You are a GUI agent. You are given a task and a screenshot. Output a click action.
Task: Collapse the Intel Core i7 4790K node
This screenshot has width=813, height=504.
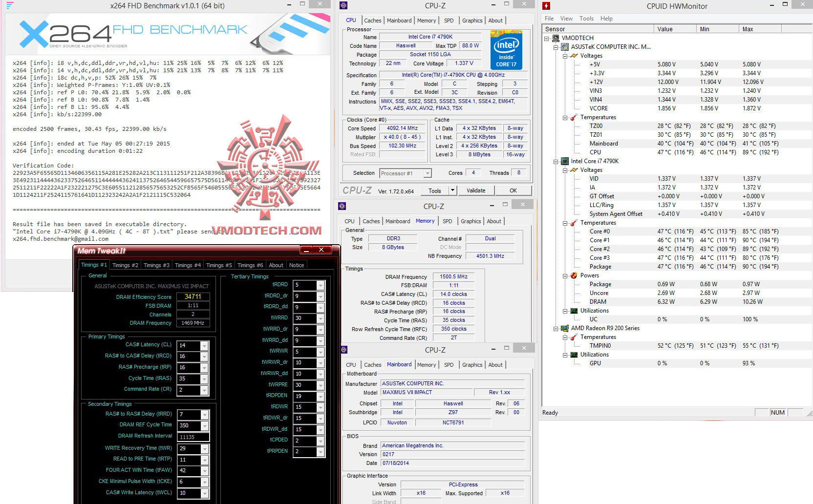coord(556,162)
